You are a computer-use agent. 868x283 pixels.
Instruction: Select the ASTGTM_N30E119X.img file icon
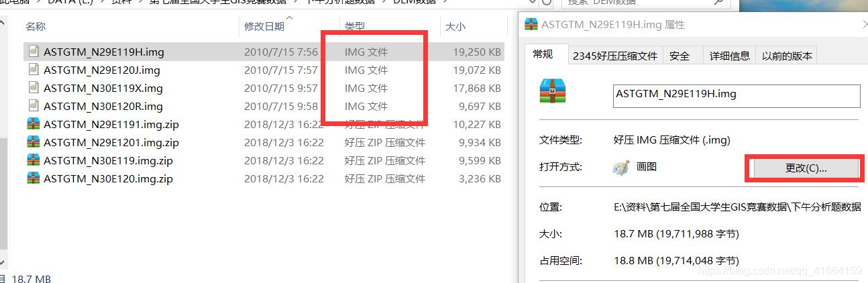pyautogui.click(x=34, y=88)
